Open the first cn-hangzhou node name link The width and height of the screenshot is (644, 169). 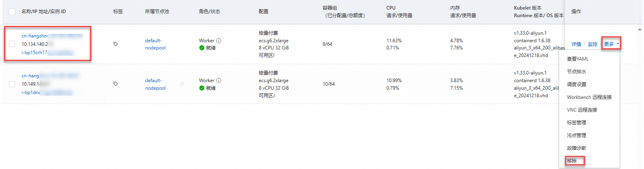click(x=34, y=36)
